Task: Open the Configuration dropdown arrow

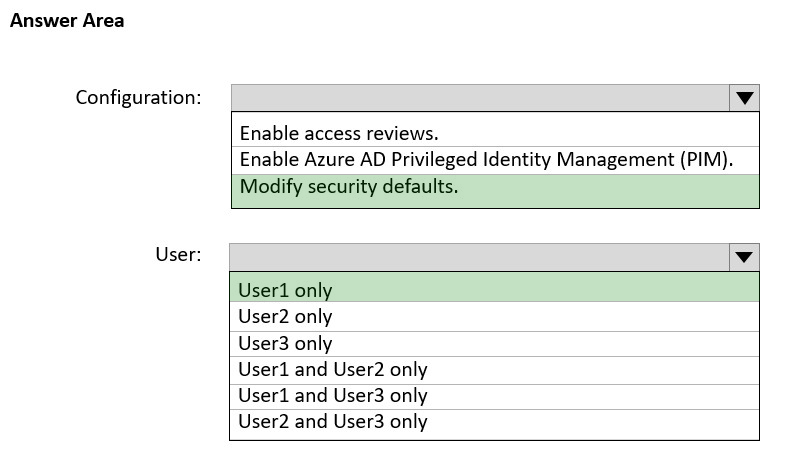Action: 744,98
